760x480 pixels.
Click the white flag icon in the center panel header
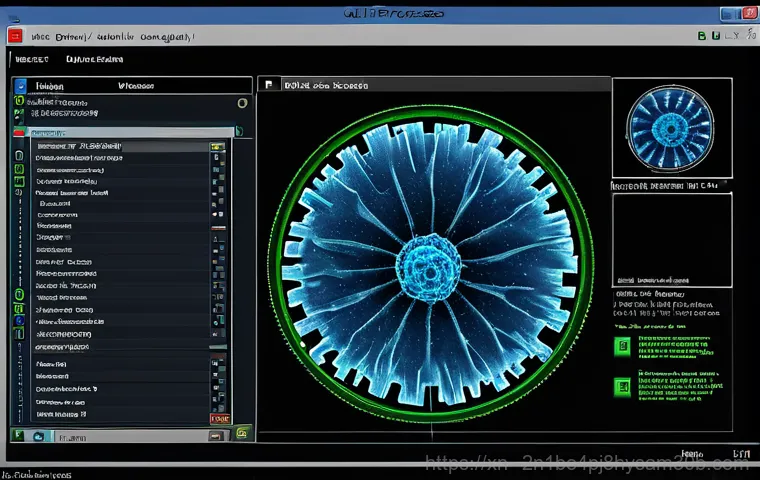269,85
